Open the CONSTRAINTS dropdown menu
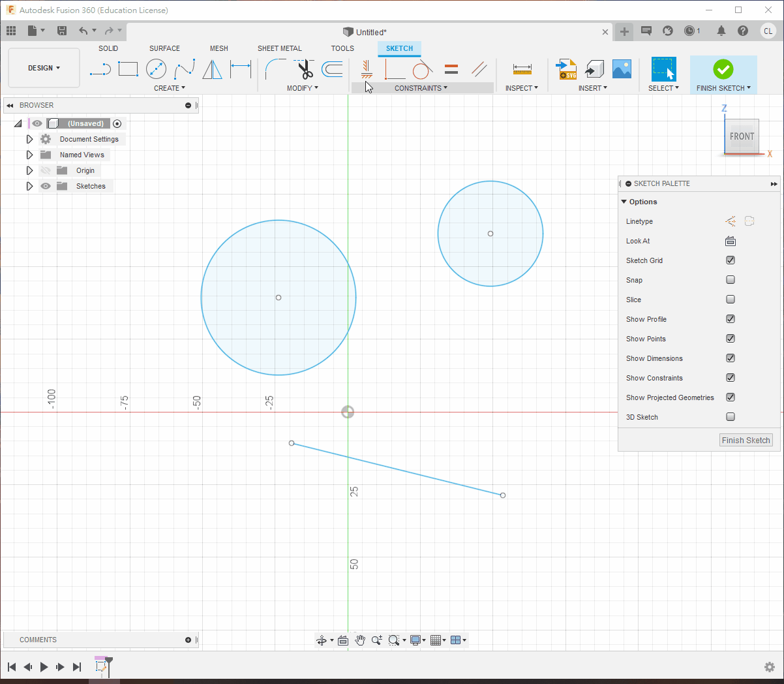 coord(421,88)
